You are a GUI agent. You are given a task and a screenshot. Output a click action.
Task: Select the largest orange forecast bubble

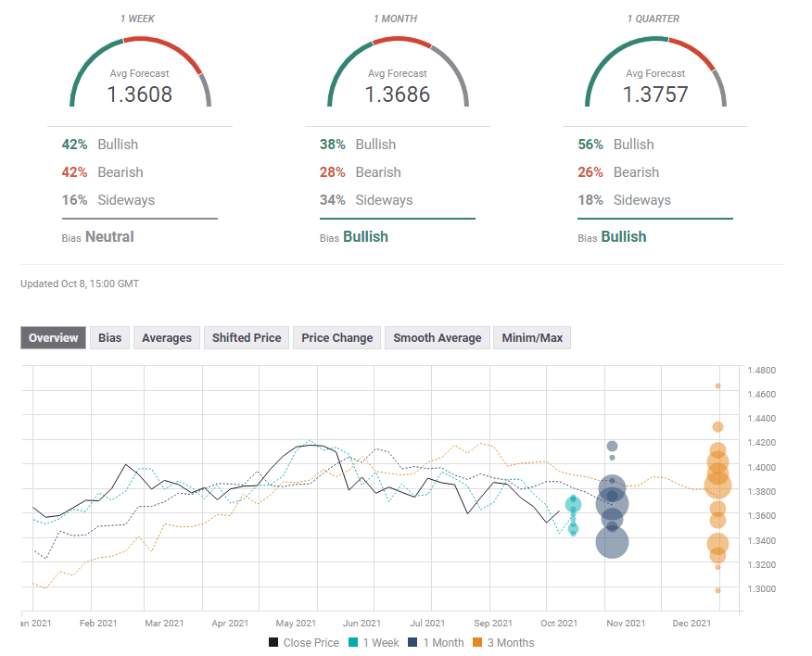tap(717, 484)
